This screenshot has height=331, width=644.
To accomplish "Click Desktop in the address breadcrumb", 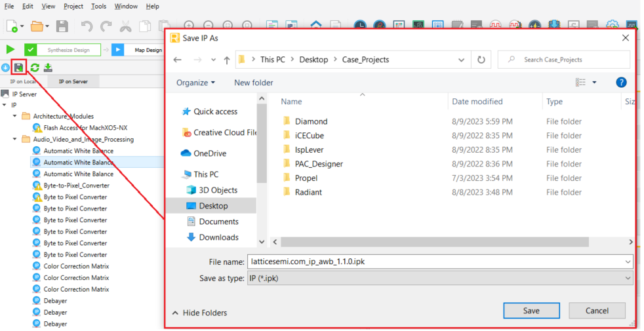I will coord(313,60).
